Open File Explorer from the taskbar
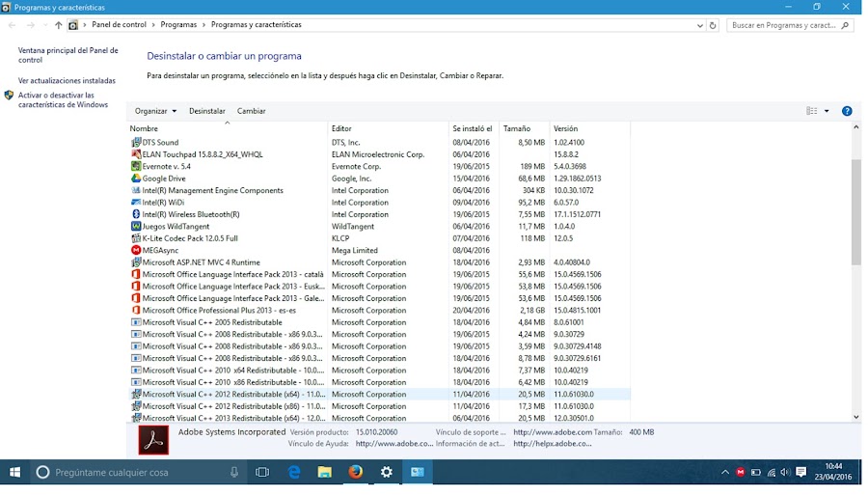Screen dimensions: 868x496 pos(324,472)
